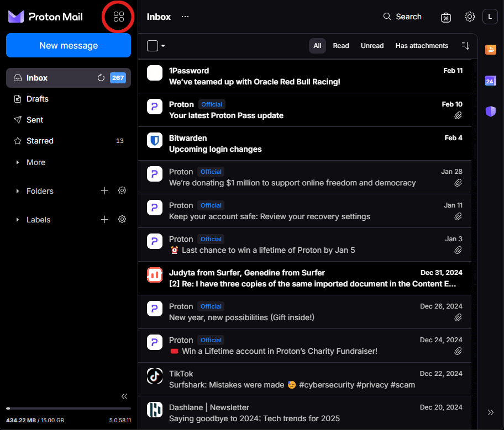The height and width of the screenshot is (430, 504).
Task: Open the user account menu L
Action: pos(490,17)
